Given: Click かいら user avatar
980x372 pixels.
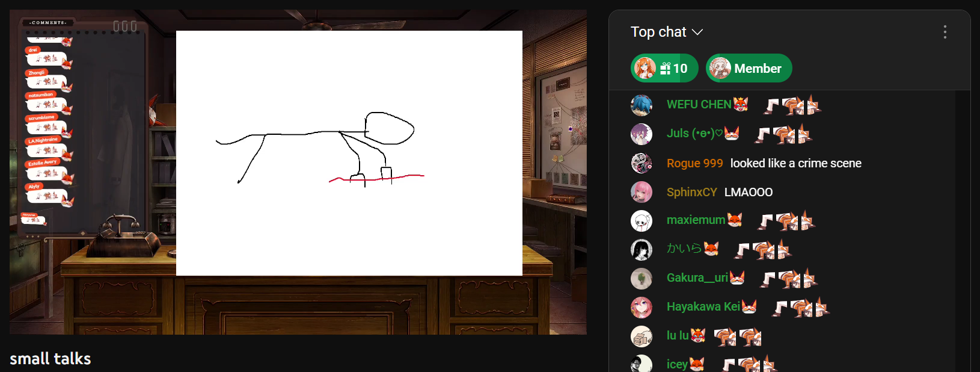Looking at the screenshot, I should (642, 250).
